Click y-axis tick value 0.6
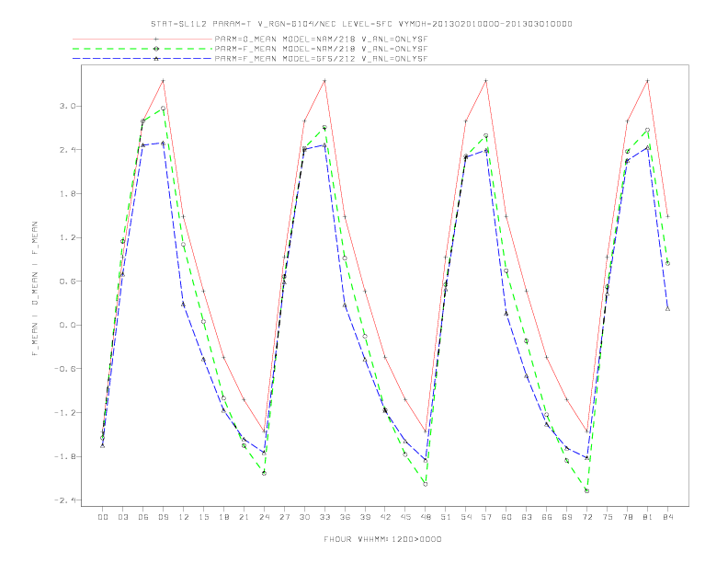 tap(67, 281)
